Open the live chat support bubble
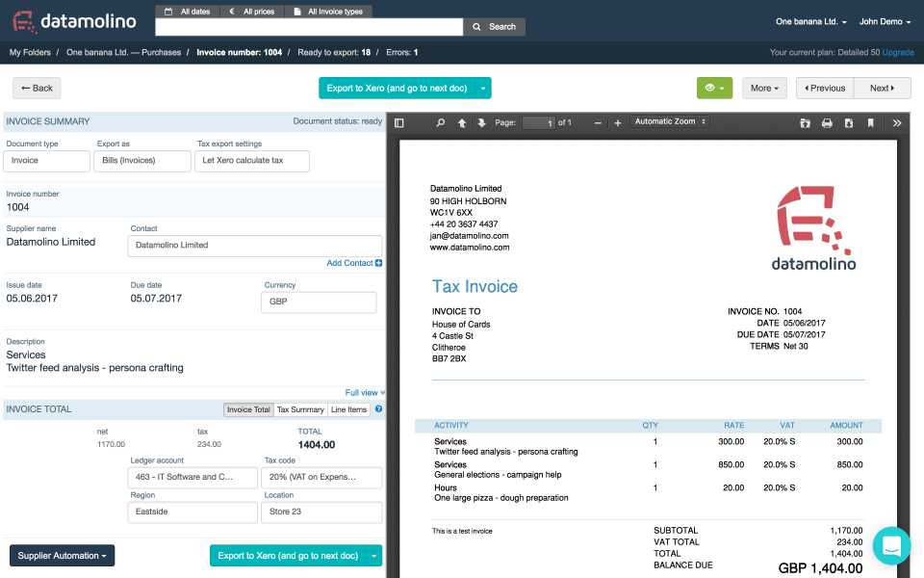This screenshot has width=924, height=578. pyautogui.click(x=891, y=546)
